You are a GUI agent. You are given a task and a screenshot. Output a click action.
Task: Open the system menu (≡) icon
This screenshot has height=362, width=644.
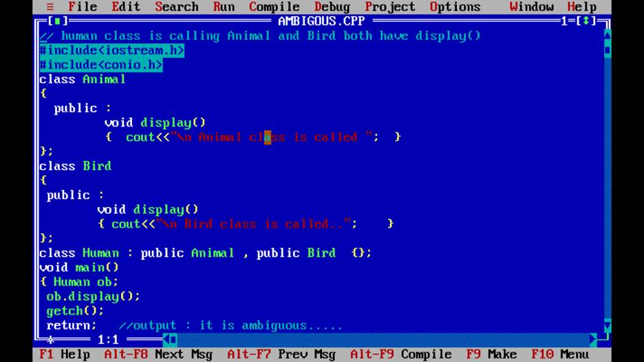coord(50,7)
